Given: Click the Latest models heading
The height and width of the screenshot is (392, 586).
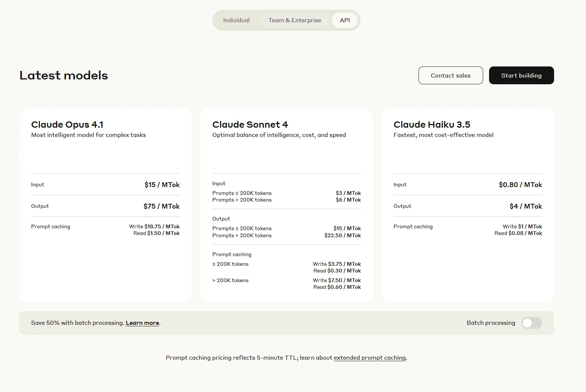Looking at the screenshot, I should pyautogui.click(x=64, y=75).
